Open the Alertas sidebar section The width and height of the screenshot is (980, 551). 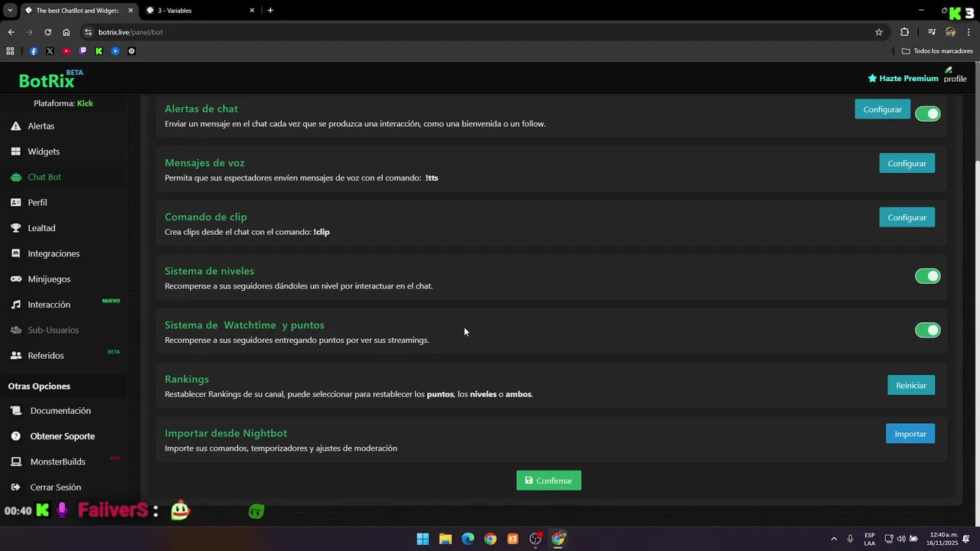tap(42, 126)
